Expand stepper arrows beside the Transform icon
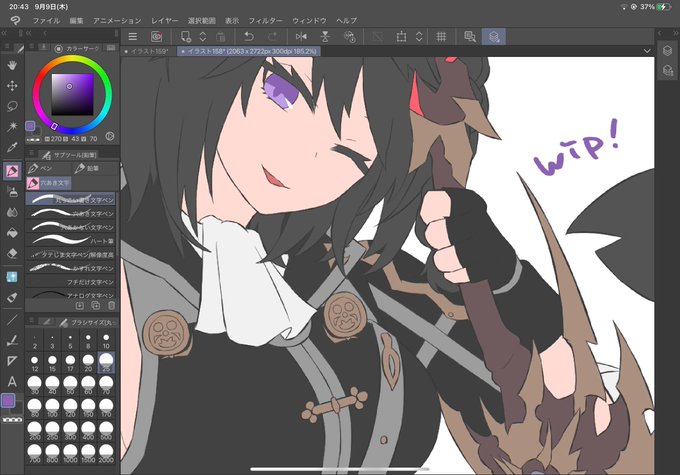Viewport: 680px width, 475px height. point(419,37)
